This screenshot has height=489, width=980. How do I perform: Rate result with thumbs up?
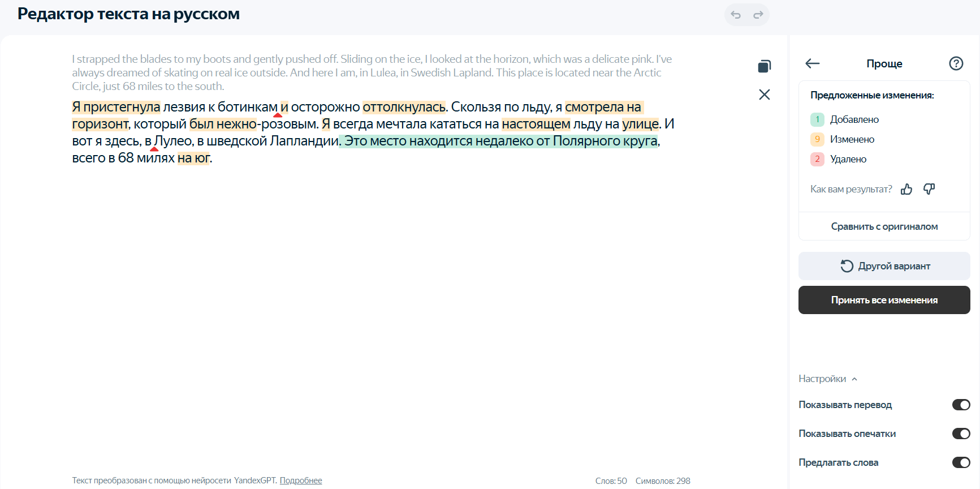point(906,189)
